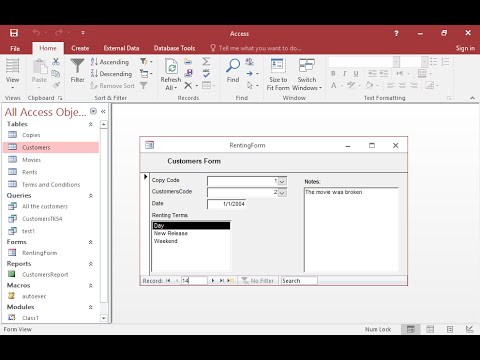
Task: Click the Notes text box
Action: pos(351,230)
